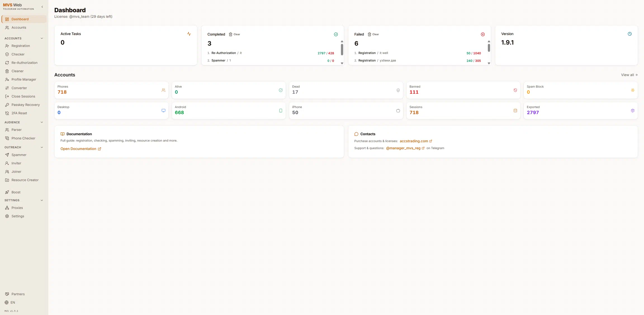Click the Boost rocket icon
Image resolution: width=644 pixels, height=315 pixels.
pyautogui.click(x=7, y=192)
